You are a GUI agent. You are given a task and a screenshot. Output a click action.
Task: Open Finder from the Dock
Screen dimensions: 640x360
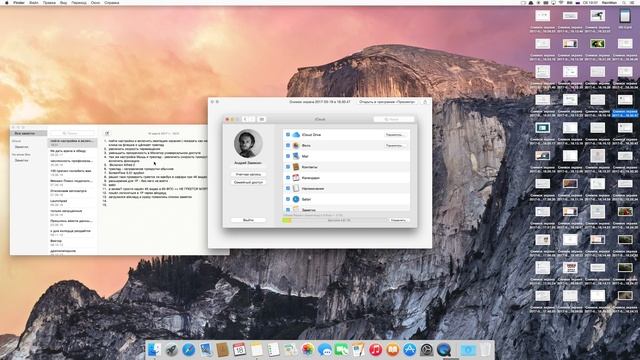(154, 349)
